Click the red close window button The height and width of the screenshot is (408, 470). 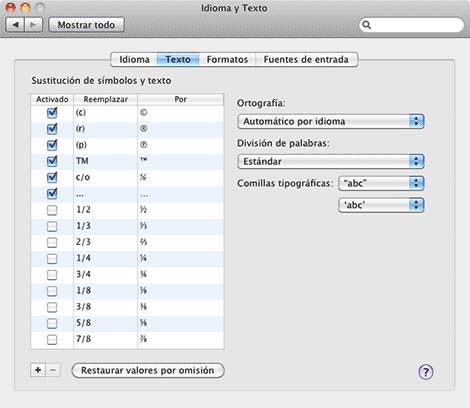click(x=11, y=7)
